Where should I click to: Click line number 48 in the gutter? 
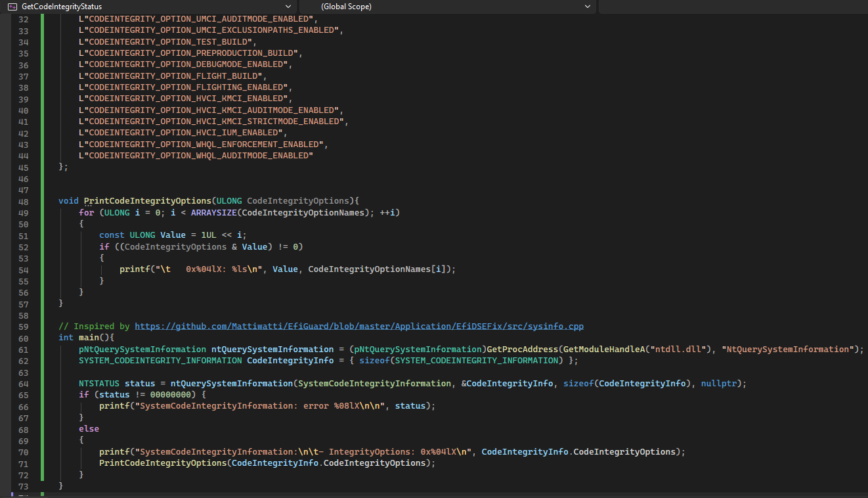(x=23, y=201)
